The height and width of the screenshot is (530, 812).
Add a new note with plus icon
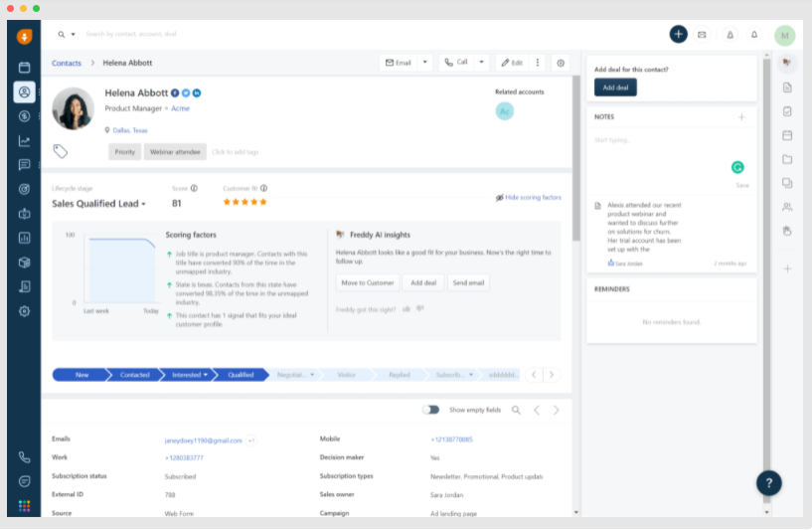tap(741, 117)
